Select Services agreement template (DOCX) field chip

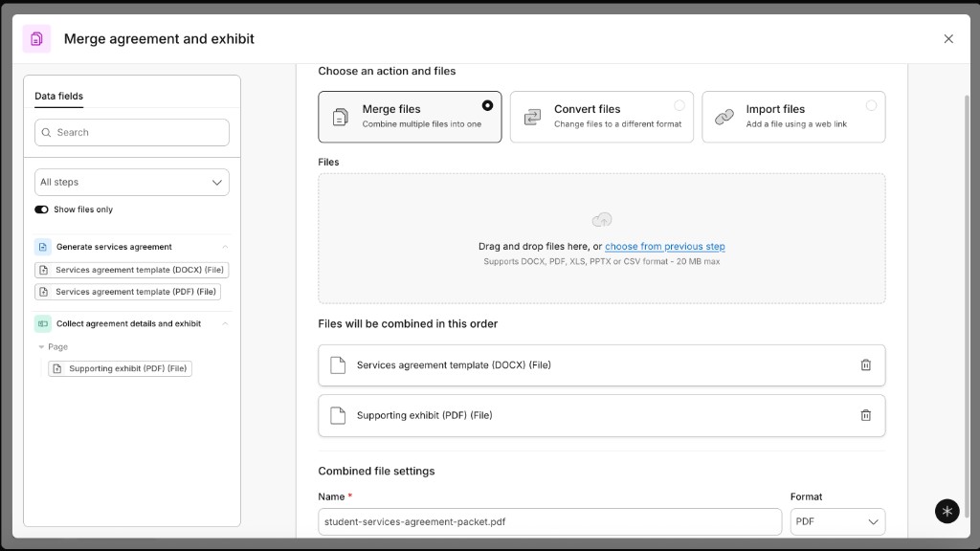(x=132, y=270)
